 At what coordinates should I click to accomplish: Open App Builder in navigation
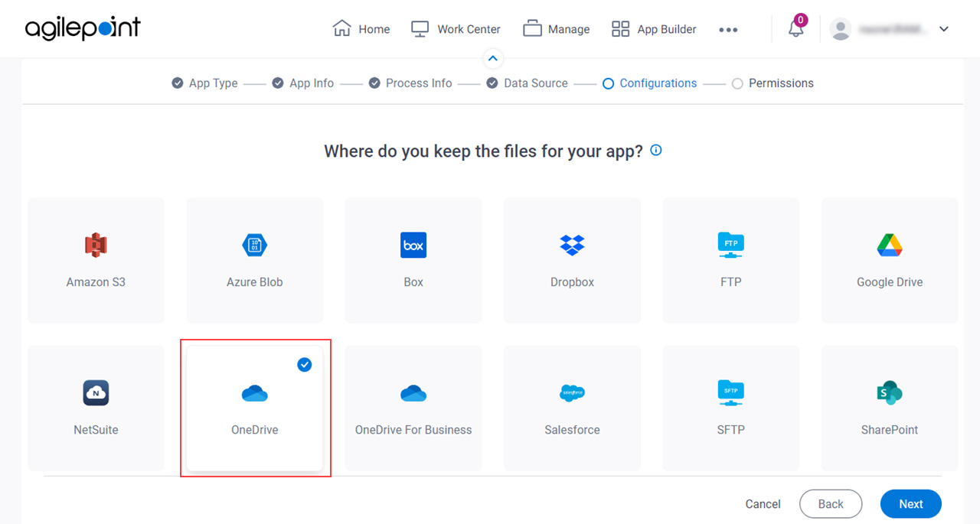(654, 29)
